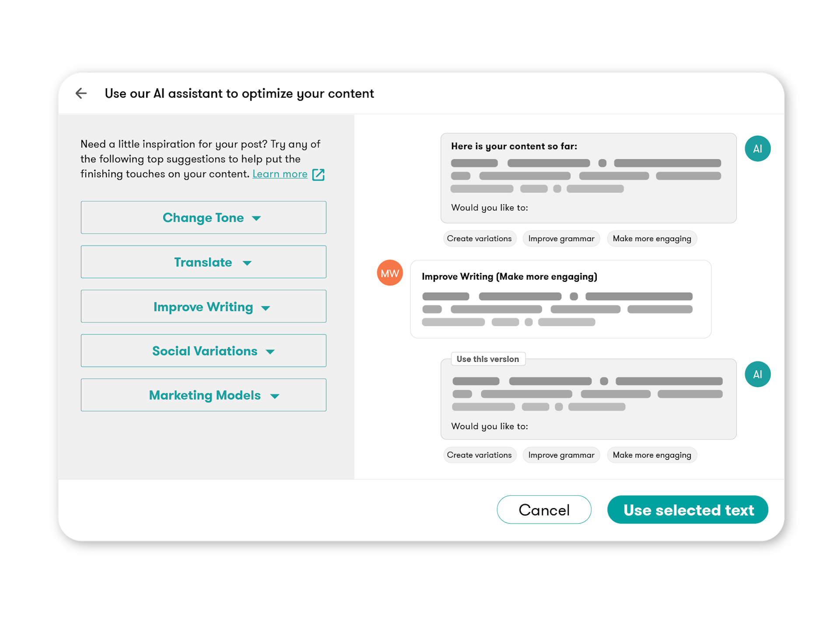Click the lower AI avatar icon

[757, 374]
